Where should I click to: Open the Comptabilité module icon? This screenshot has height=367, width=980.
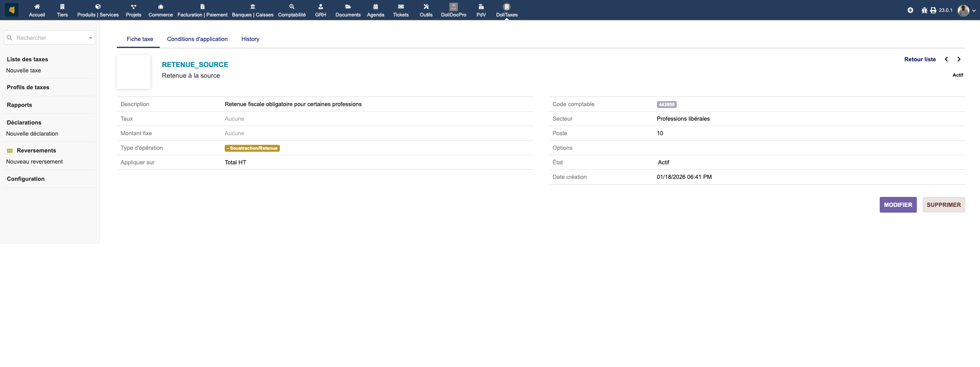click(x=292, y=7)
